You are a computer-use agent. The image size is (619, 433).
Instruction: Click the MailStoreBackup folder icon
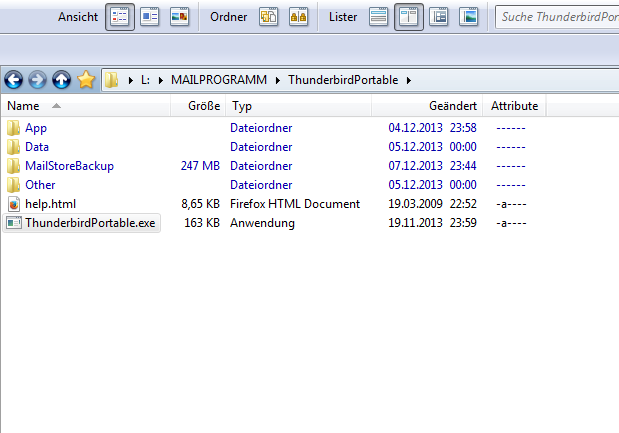[x=14, y=166]
